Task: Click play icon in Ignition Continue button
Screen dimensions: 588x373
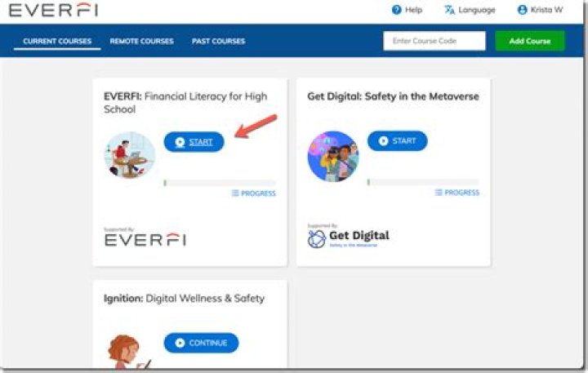Action: 180,343
